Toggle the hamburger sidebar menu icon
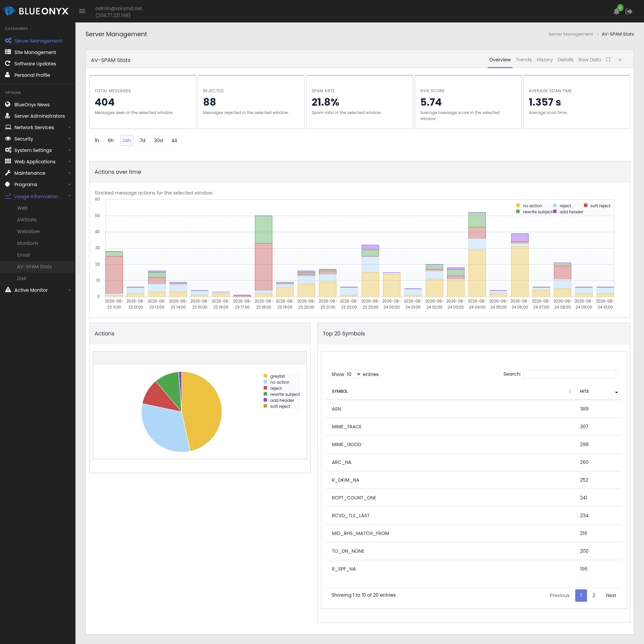 (82, 11)
